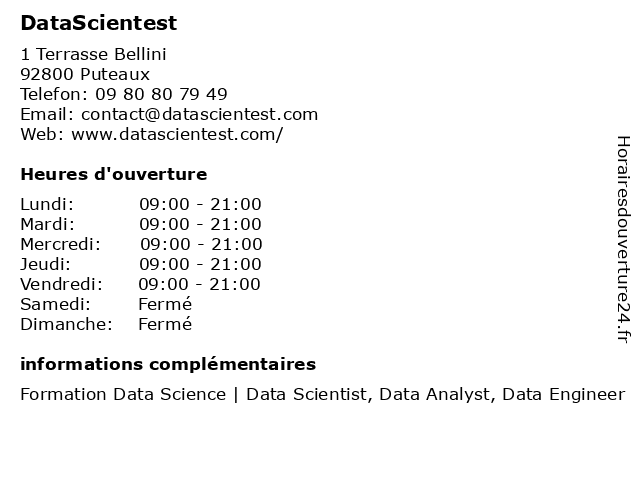Click phone number 09 80 80 79 49
This screenshot has width=640, height=480.
tap(161, 94)
